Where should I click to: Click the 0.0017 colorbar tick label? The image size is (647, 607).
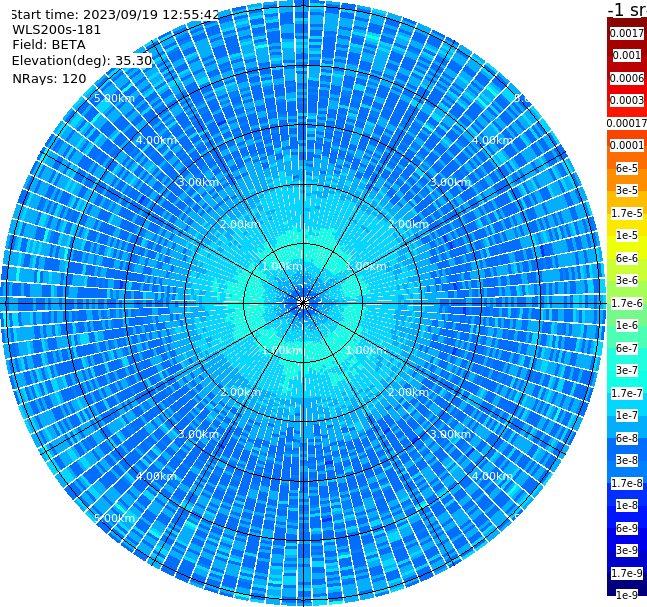627,33
